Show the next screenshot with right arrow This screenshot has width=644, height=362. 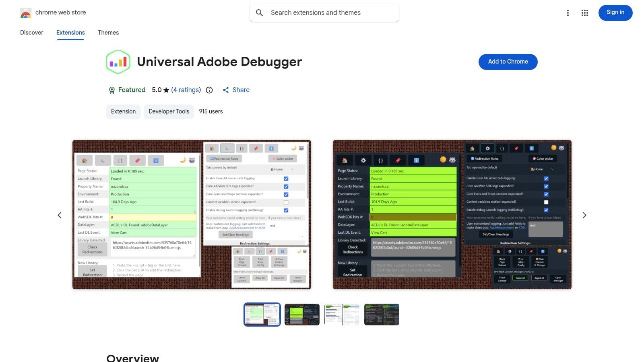[x=584, y=215]
